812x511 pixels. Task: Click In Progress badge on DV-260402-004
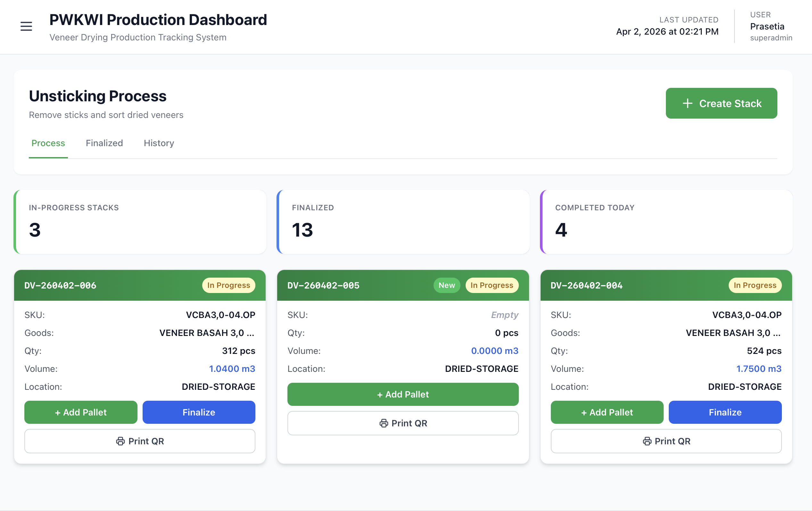pyautogui.click(x=755, y=285)
